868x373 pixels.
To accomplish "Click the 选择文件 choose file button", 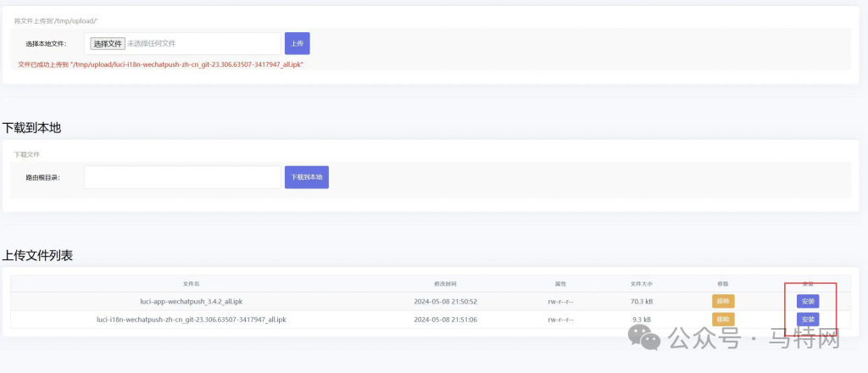I will [108, 43].
